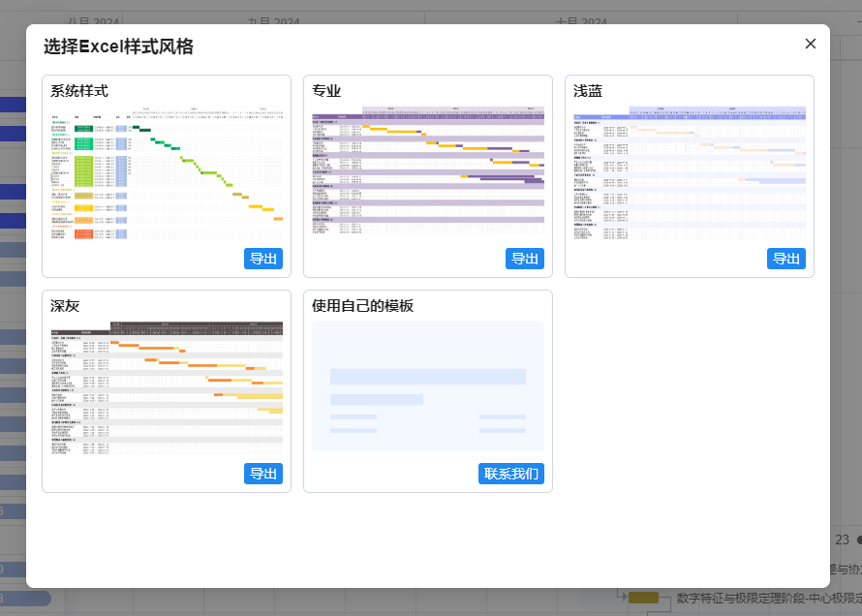The height and width of the screenshot is (616, 862).
Task: Export with the 专业 style
Action: 525,259
